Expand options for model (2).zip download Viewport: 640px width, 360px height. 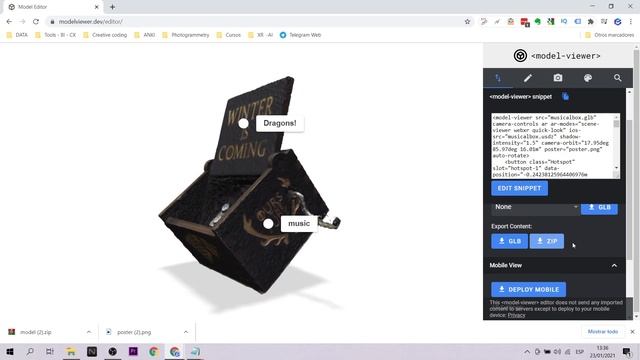pyautogui.click(x=89, y=332)
